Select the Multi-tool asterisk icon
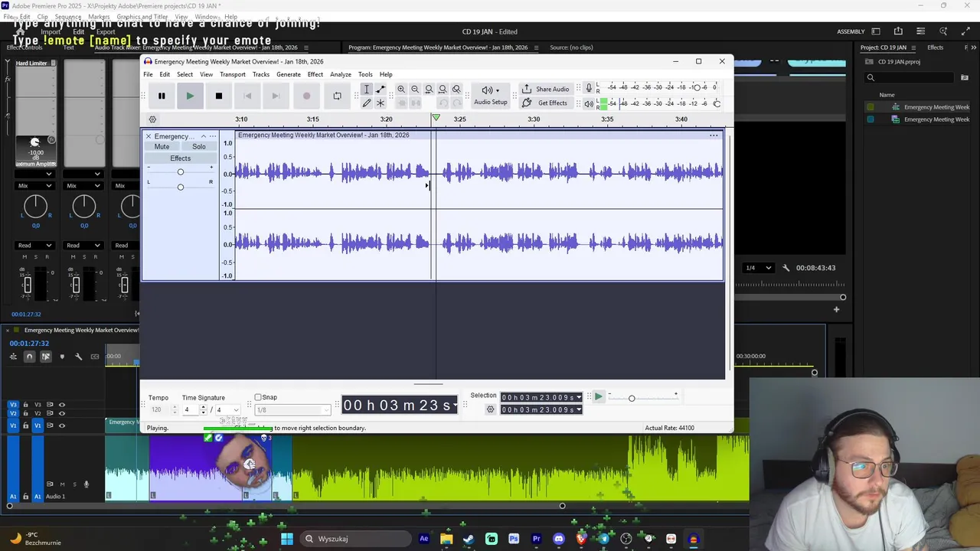 (x=381, y=103)
